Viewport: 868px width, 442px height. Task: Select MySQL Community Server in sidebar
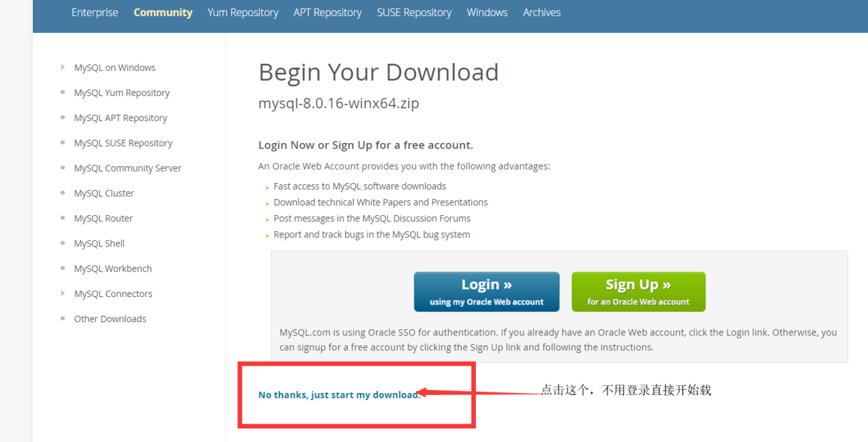click(127, 168)
